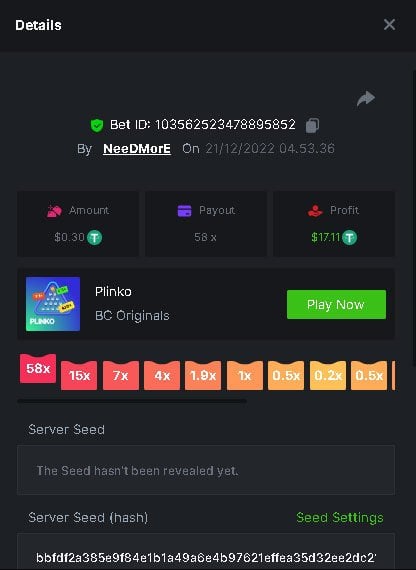416x570 pixels.
Task: Close the Details dialog
Action: 389,25
